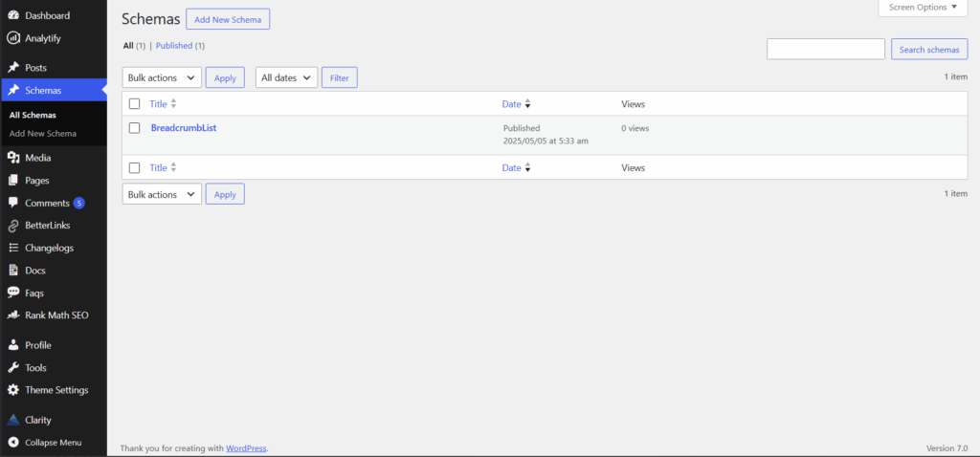The image size is (980, 457).
Task: Click the Clarity triangle icon
Action: (x=13, y=420)
